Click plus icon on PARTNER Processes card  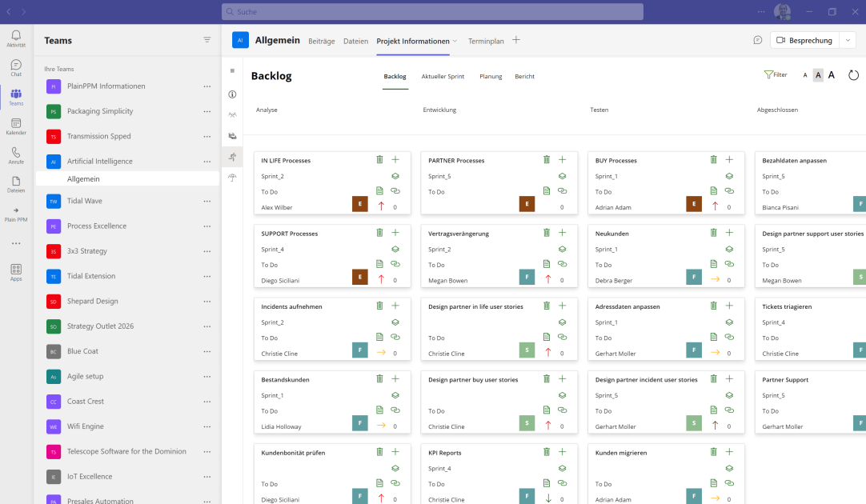562,160
